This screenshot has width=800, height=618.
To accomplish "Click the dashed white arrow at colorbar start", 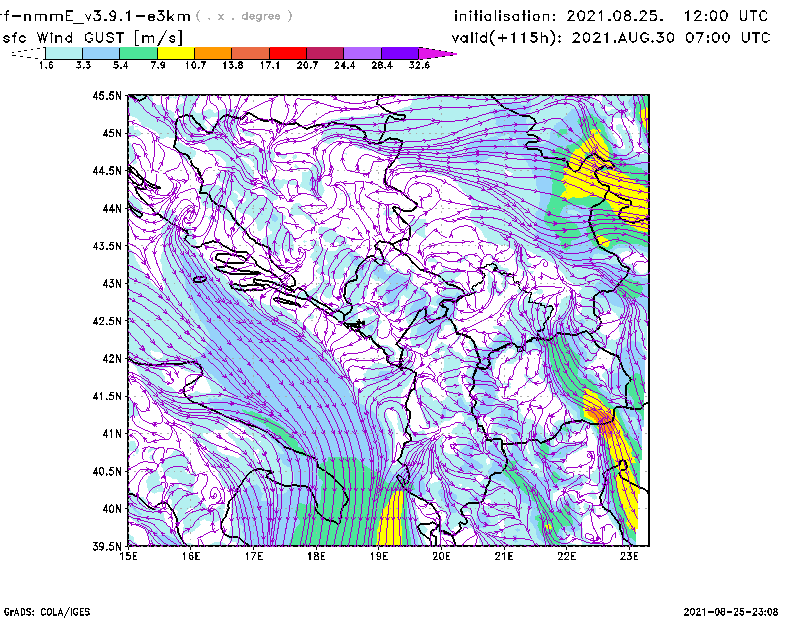I will pyautogui.click(x=28, y=53).
